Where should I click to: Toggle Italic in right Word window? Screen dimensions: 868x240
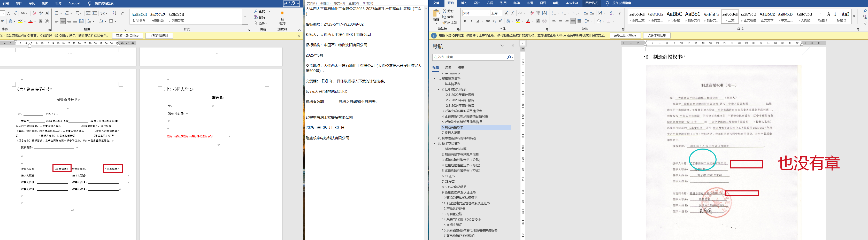(471, 21)
